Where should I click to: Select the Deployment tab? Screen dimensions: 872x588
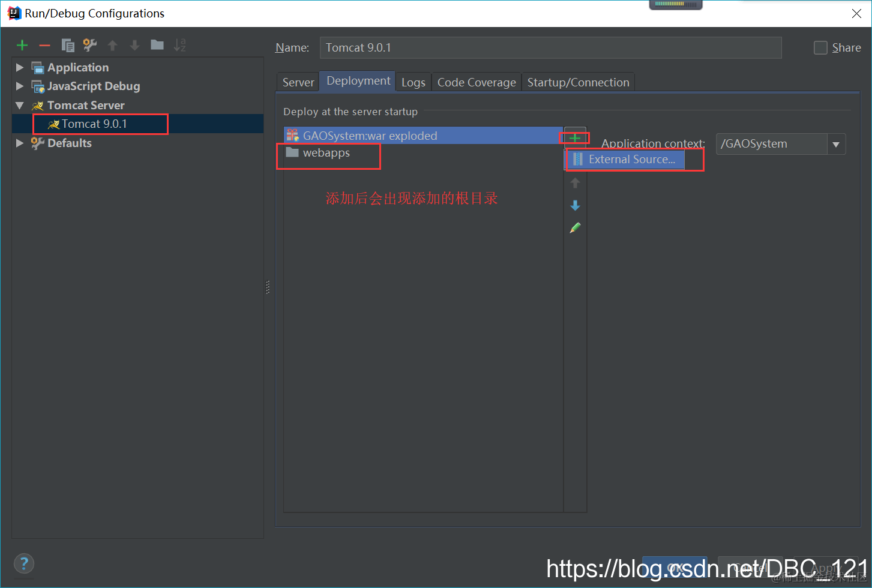pyautogui.click(x=358, y=81)
